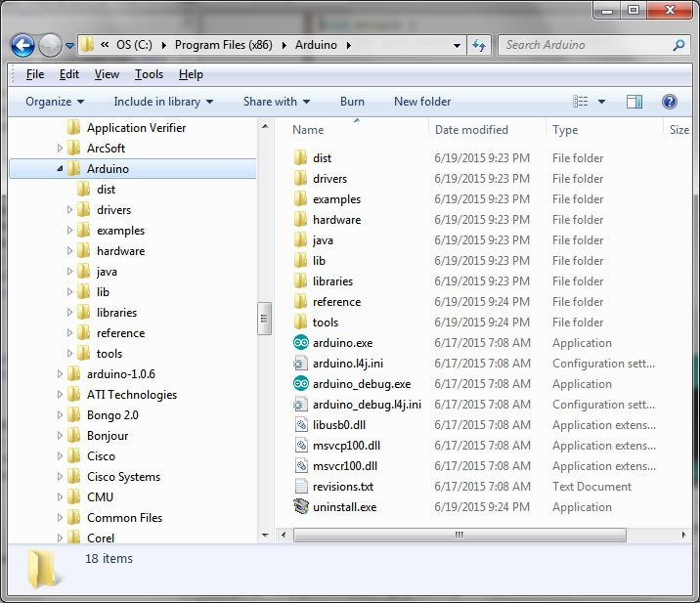This screenshot has width=700, height=603.
Task: Select Cisco Systems folder in tree
Action: click(123, 477)
